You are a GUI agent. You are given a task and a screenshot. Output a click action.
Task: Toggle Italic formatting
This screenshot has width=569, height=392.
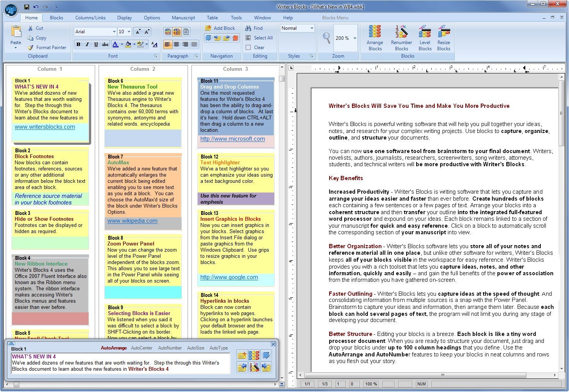pos(87,44)
